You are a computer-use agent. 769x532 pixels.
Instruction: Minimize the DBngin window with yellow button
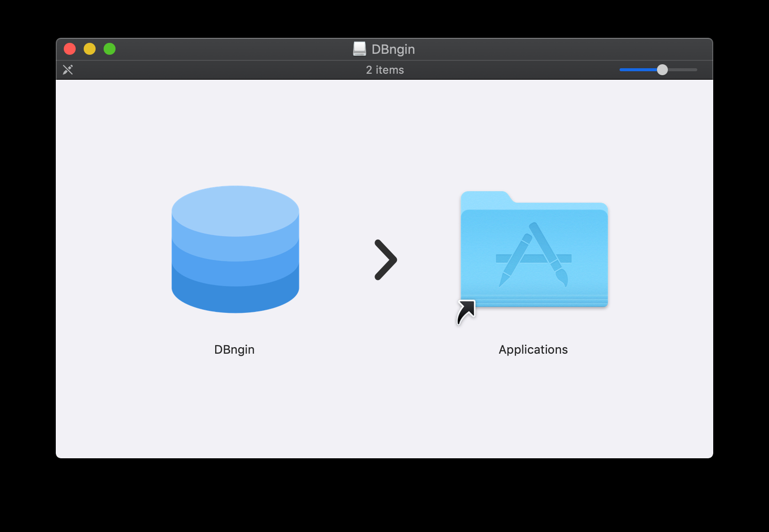tap(90, 49)
